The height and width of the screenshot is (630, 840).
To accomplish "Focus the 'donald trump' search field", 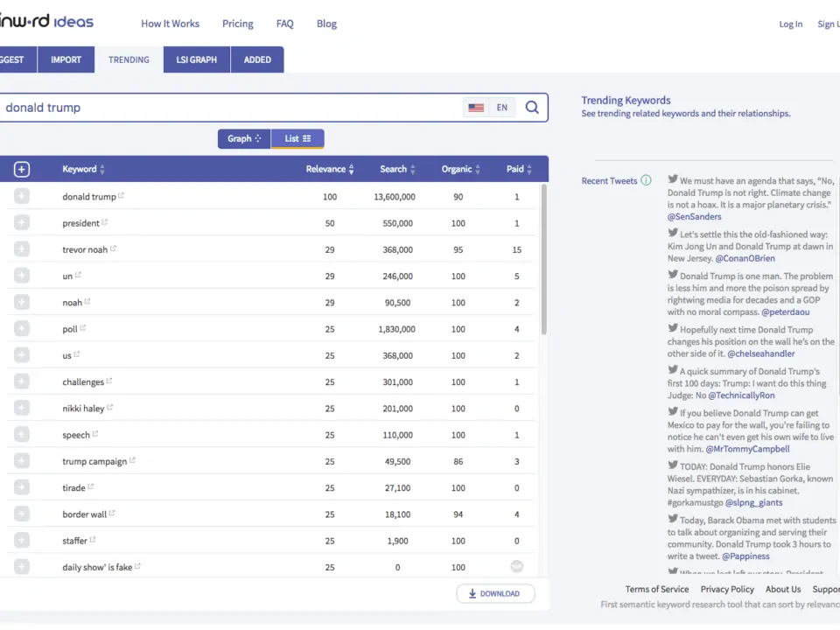I will [x=230, y=108].
